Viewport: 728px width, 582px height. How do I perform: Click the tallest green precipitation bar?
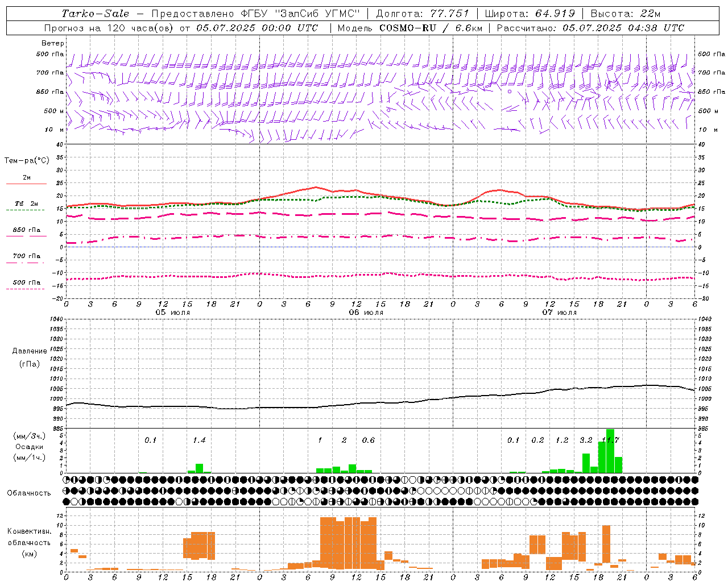tap(610, 451)
